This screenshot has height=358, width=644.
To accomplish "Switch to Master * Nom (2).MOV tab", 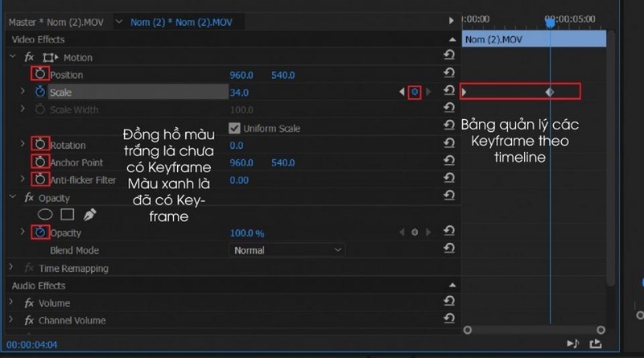I will [56, 23].
